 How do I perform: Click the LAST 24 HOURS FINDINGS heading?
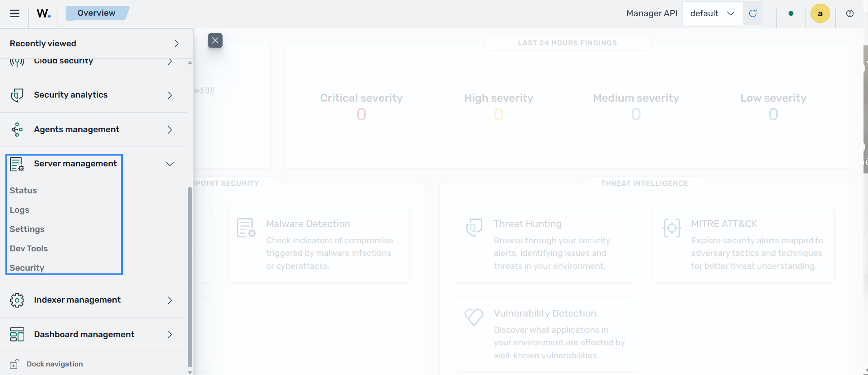[567, 43]
